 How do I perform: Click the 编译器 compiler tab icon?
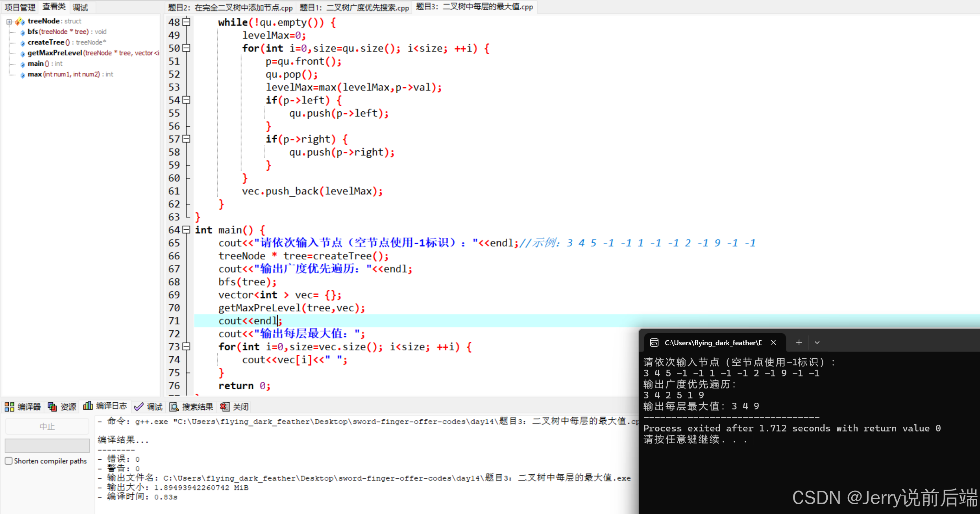(9, 407)
